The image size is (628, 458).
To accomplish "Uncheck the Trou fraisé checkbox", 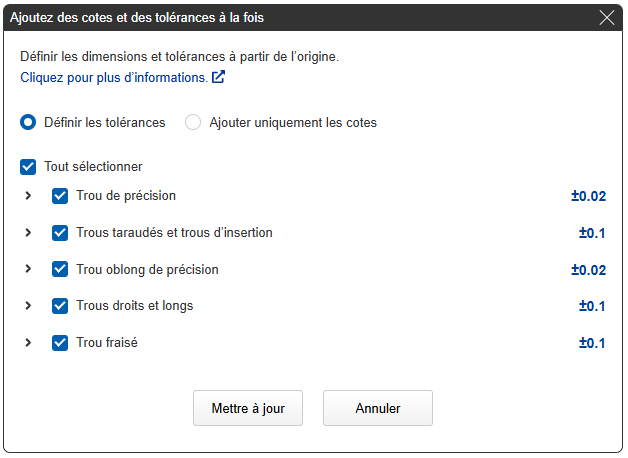I will point(60,343).
